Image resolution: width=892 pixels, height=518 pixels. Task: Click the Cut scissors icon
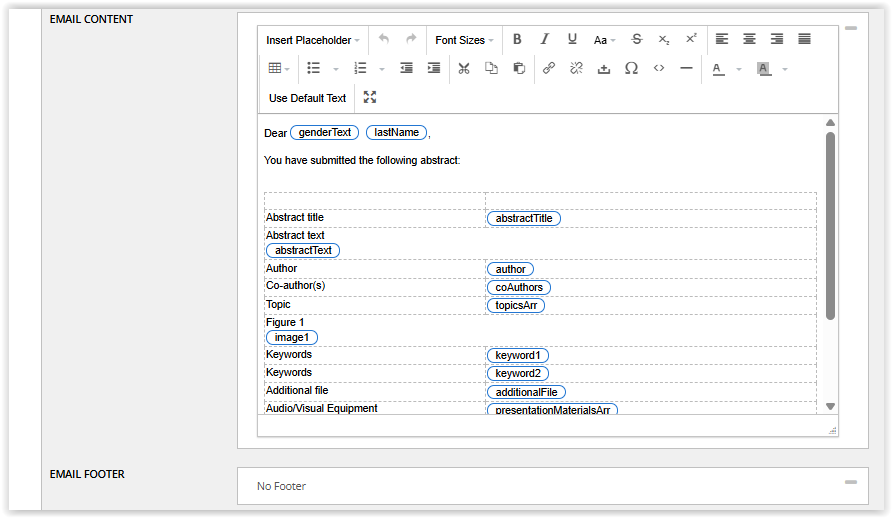click(x=463, y=69)
